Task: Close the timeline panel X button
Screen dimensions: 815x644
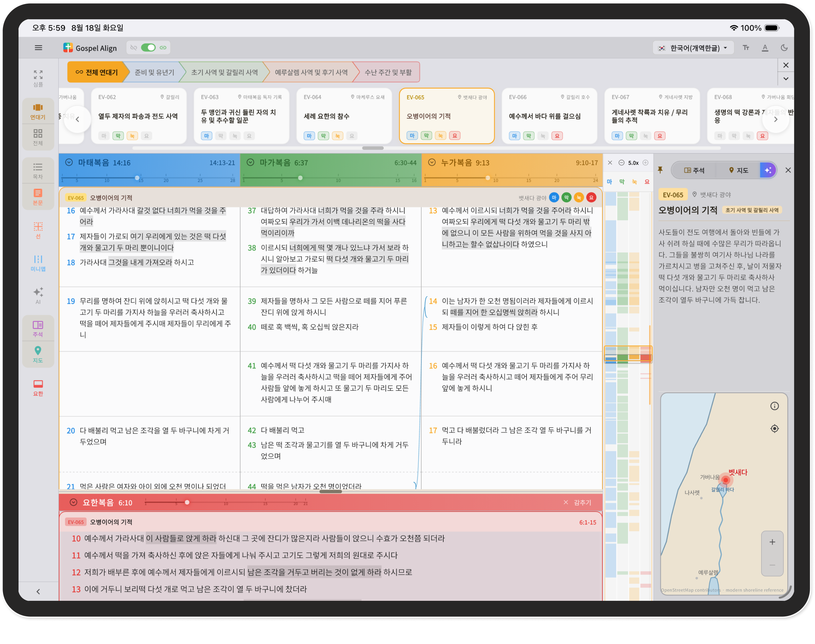Action: click(x=786, y=65)
